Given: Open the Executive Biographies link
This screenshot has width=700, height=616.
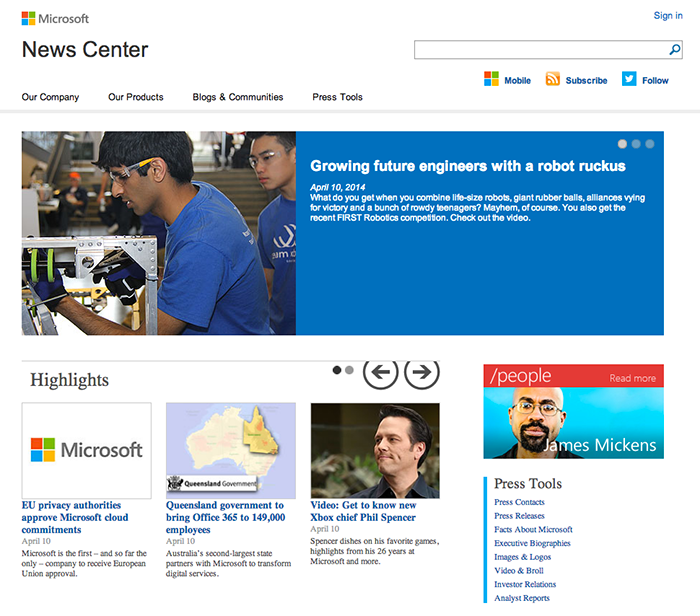Looking at the screenshot, I should [532, 543].
